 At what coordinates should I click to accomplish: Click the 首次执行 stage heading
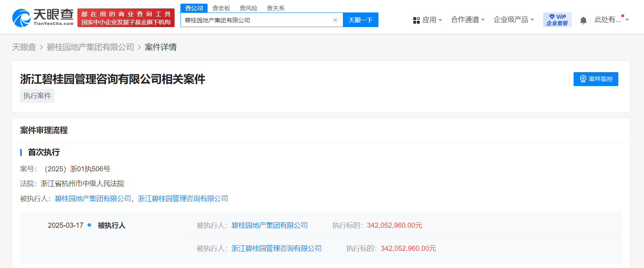click(x=44, y=152)
